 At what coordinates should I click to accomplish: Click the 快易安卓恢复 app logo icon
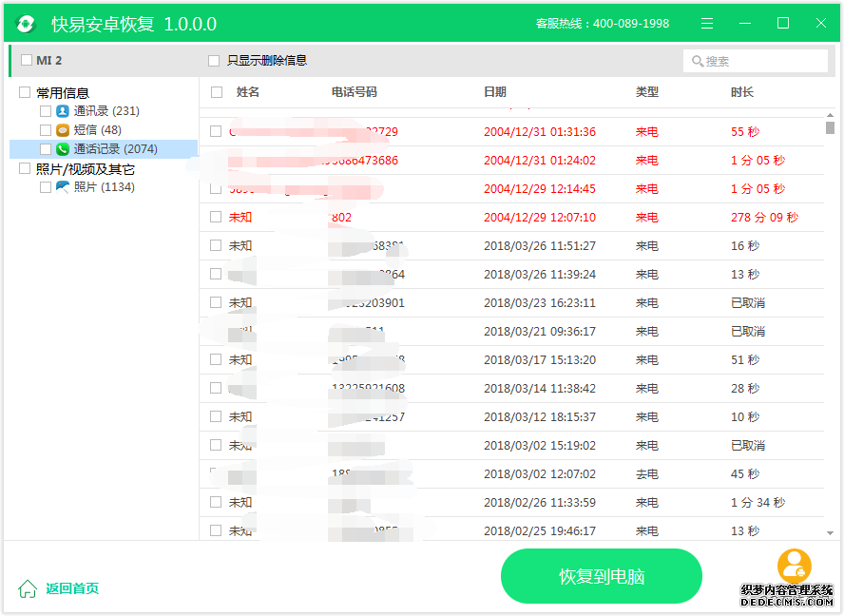click(x=27, y=24)
